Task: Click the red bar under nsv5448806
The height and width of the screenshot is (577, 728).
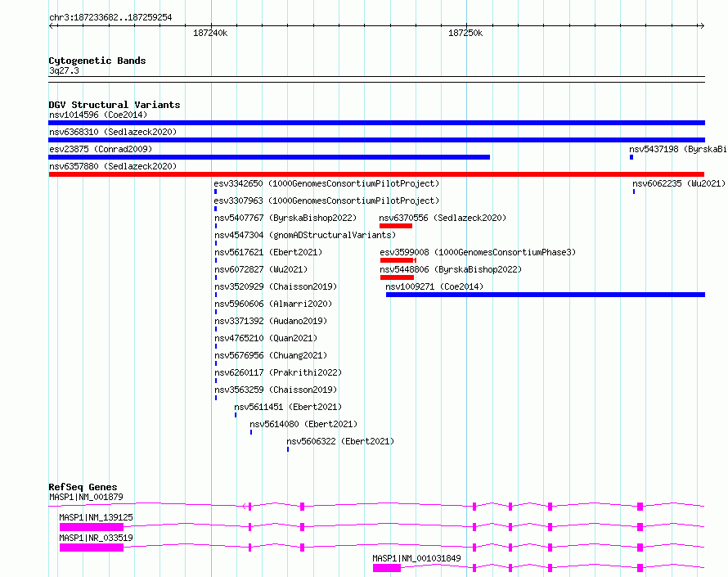Action: tap(397, 277)
